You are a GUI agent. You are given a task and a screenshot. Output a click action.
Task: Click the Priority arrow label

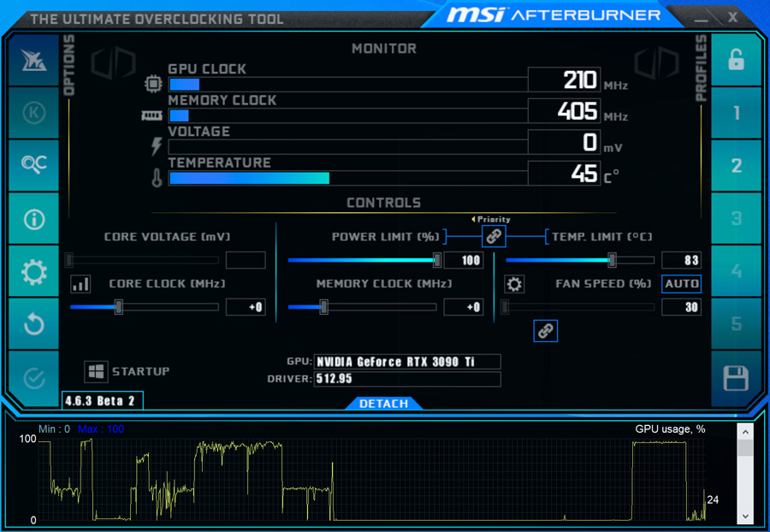(491, 219)
